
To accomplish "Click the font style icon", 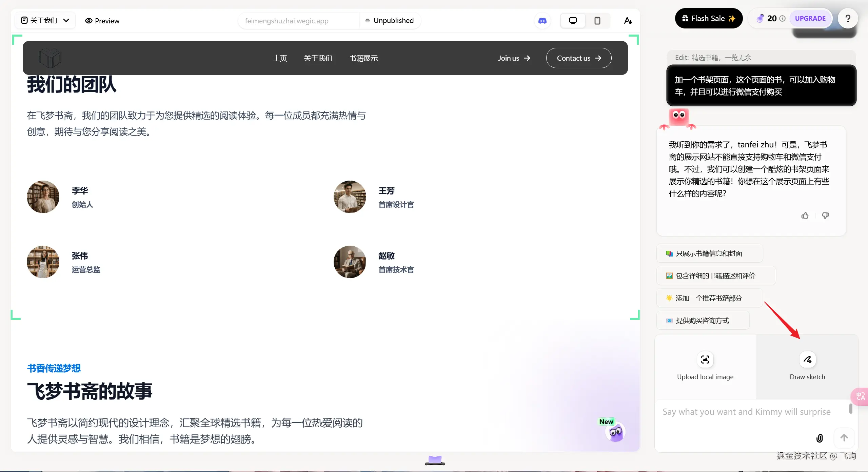I will click(x=628, y=21).
